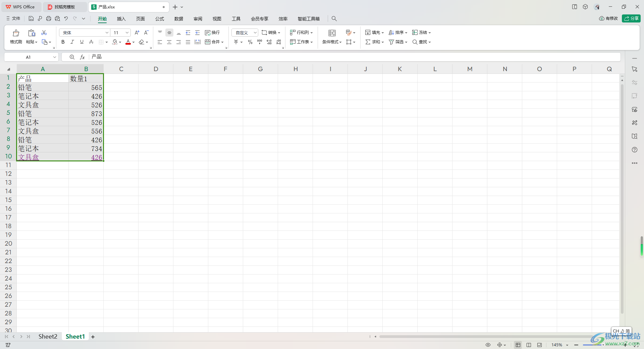Click the decrease indent icon
Viewport: 644px width, 349px height.
click(x=188, y=33)
